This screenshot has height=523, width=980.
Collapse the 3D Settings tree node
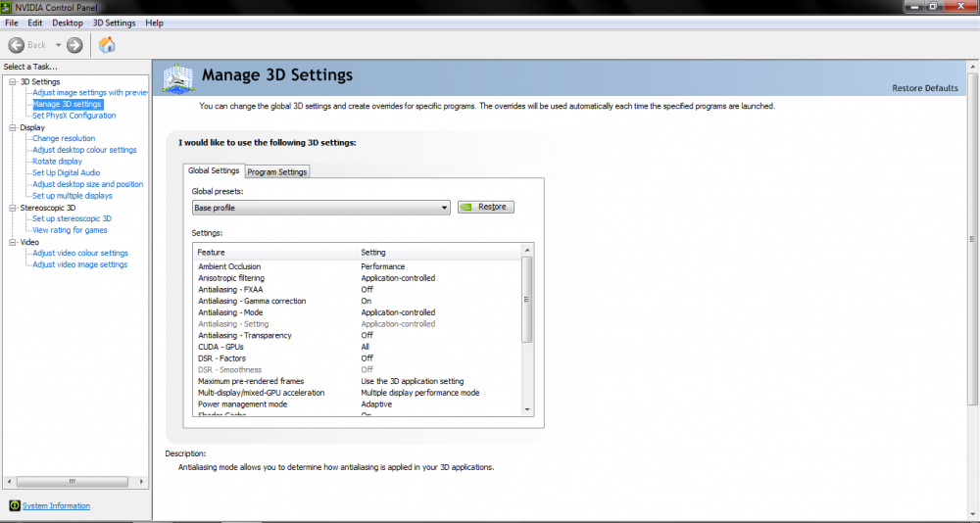click(13, 82)
